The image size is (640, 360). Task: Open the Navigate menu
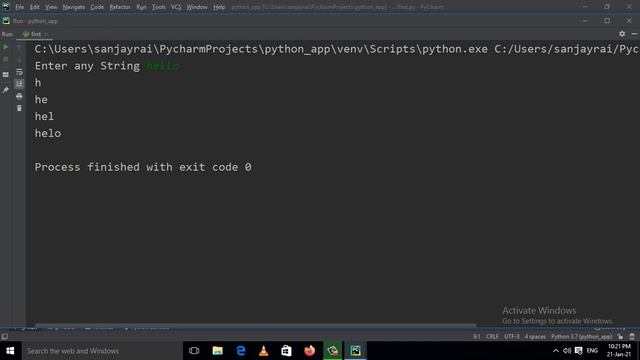tap(73, 7)
